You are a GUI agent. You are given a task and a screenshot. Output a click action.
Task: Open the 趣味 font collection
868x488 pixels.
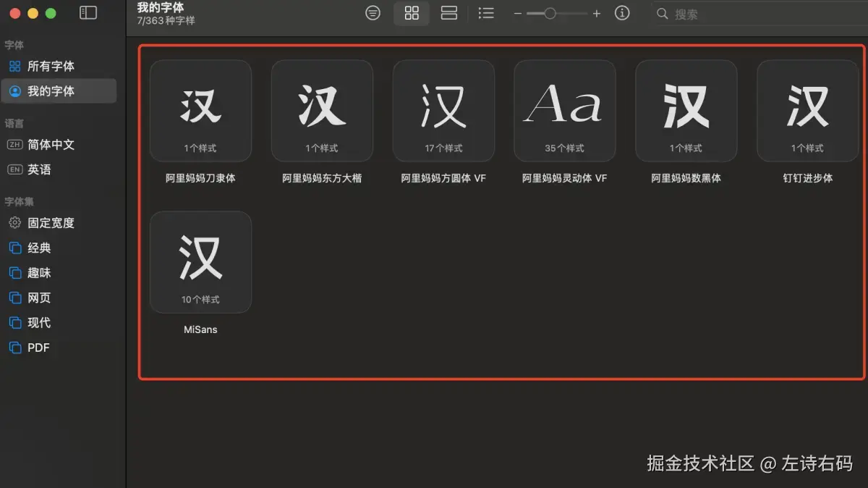click(59, 273)
